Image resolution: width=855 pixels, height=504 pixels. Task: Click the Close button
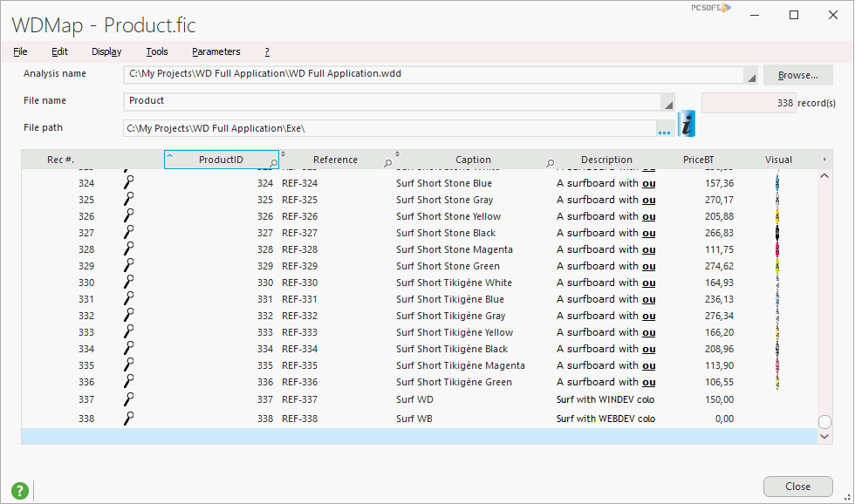coord(797,487)
